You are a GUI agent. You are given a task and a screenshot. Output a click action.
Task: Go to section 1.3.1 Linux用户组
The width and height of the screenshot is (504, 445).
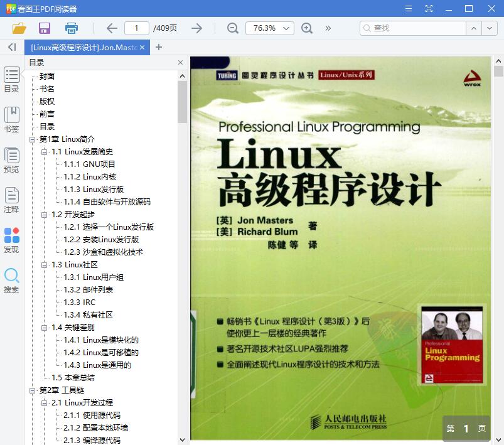pos(94,277)
